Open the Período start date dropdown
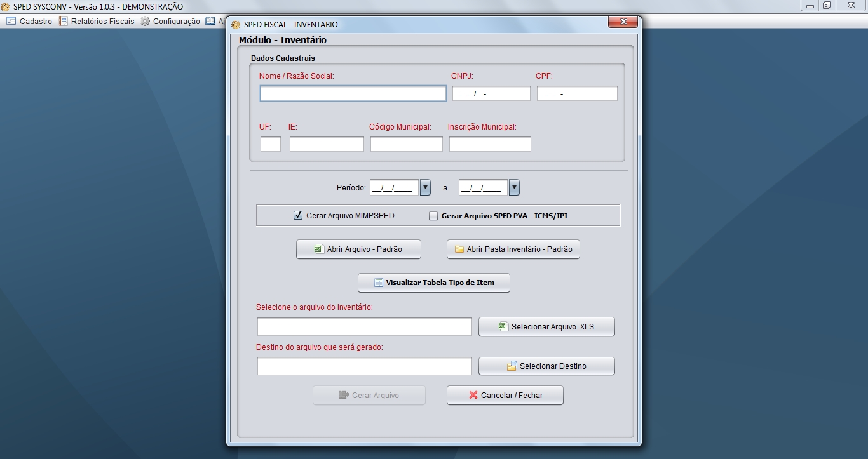Viewport: 868px width, 459px height. [426, 188]
